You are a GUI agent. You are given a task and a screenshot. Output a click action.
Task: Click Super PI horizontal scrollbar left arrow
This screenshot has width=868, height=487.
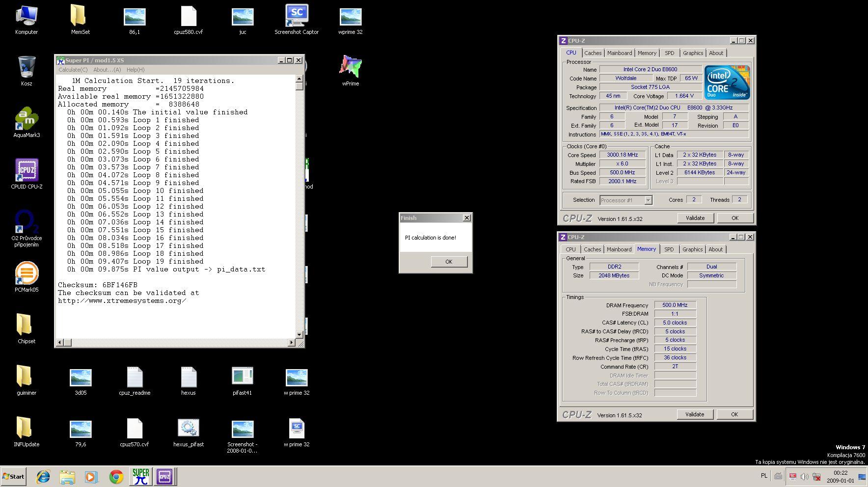(x=60, y=342)
